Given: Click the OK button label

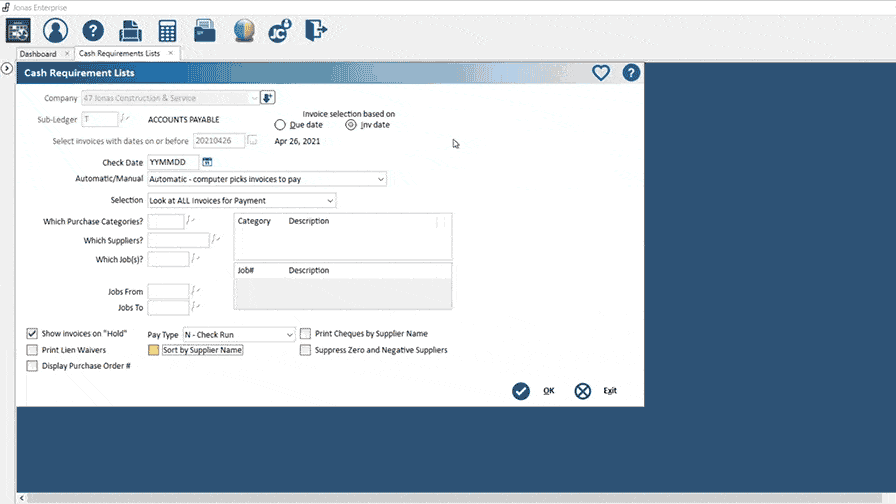Looking at the screenshot, I should click(x=549, y=391).
